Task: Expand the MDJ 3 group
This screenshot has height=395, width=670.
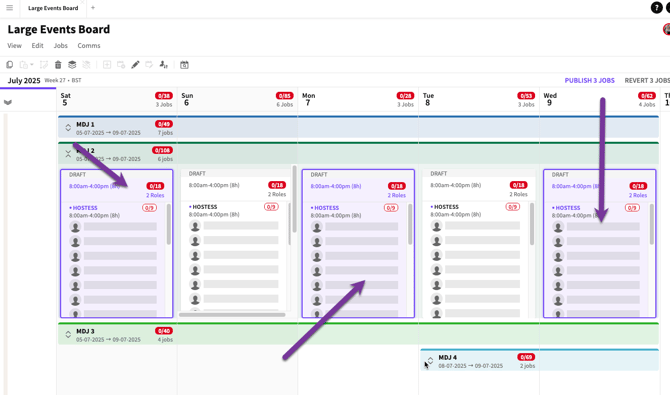Action: 68,335
